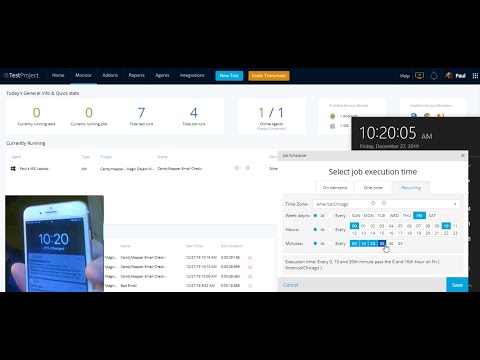The width and height of the screenshot is (480, 360).
Task: Click the TestProject logo
Action: point(22,76)
